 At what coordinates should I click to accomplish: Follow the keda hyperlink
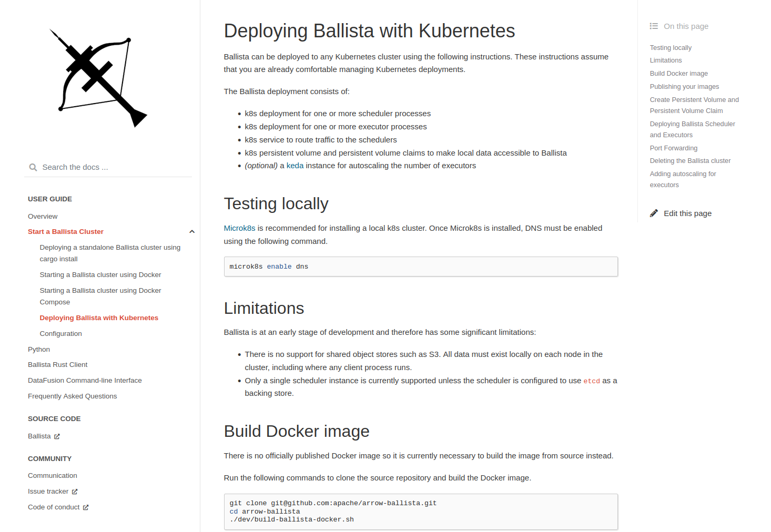(x=295, y=166)
